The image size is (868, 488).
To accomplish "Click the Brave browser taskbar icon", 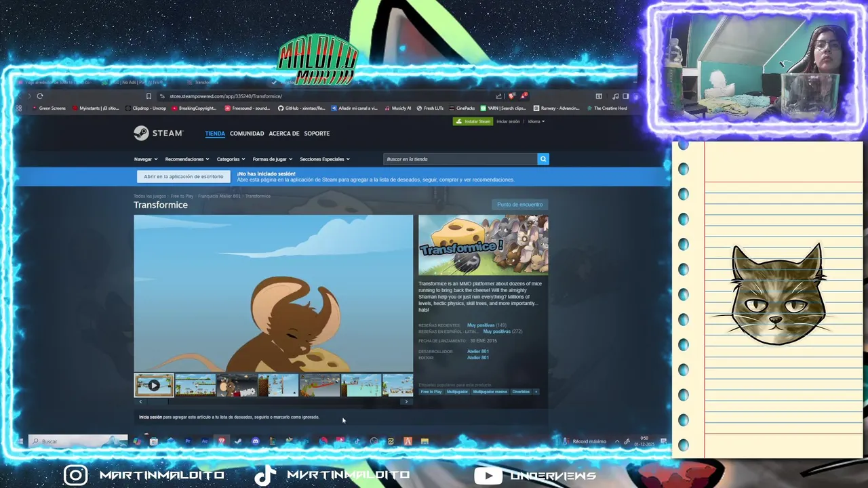I will [x=222, y=441].
